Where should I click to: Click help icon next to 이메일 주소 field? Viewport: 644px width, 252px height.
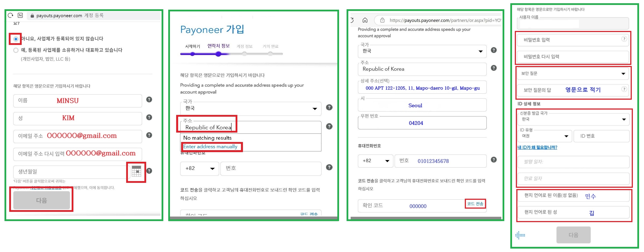(x=149, y=135)
